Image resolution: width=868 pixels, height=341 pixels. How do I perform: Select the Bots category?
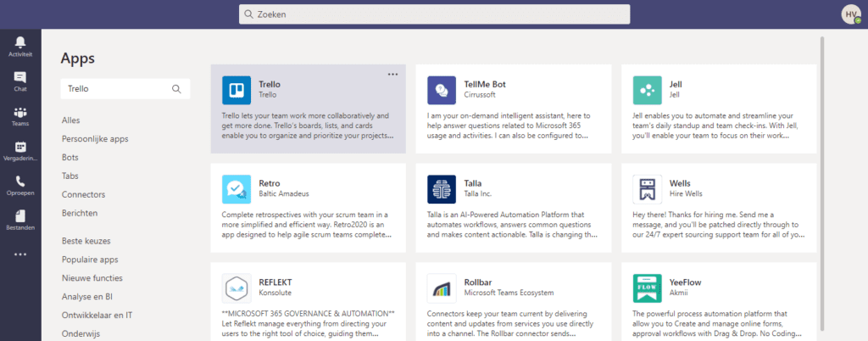pyautogui.click(x=70, y=157)
